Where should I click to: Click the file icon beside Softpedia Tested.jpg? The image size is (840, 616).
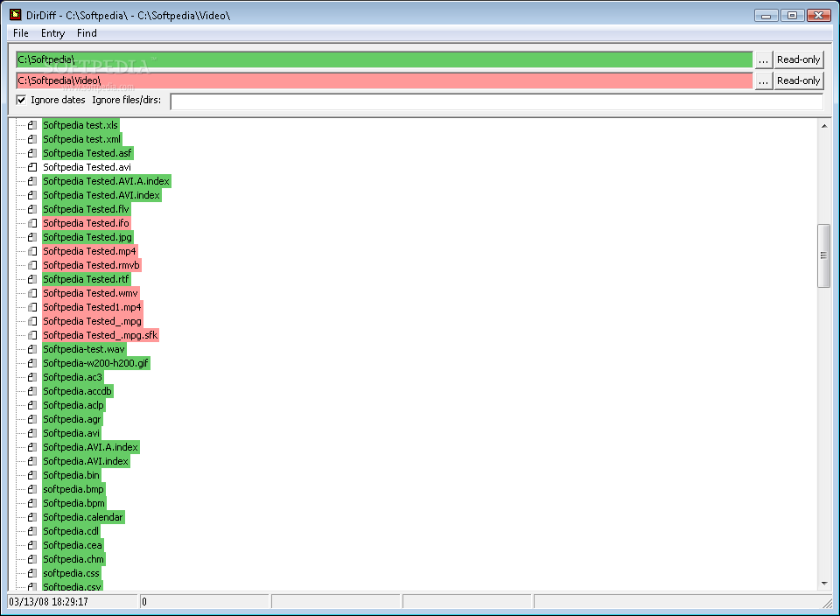pos(32,237)
